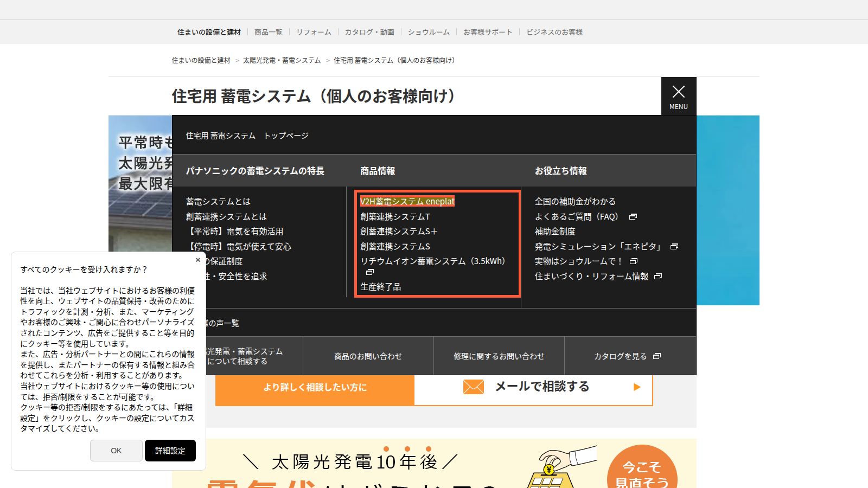Select ビジネスのお客様 in navigation
The width and height of the screenshot is (868, 488).
point(554,32)
